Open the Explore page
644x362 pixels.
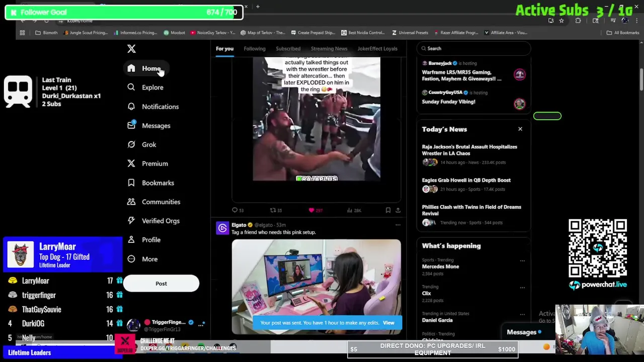pos(145,87)
